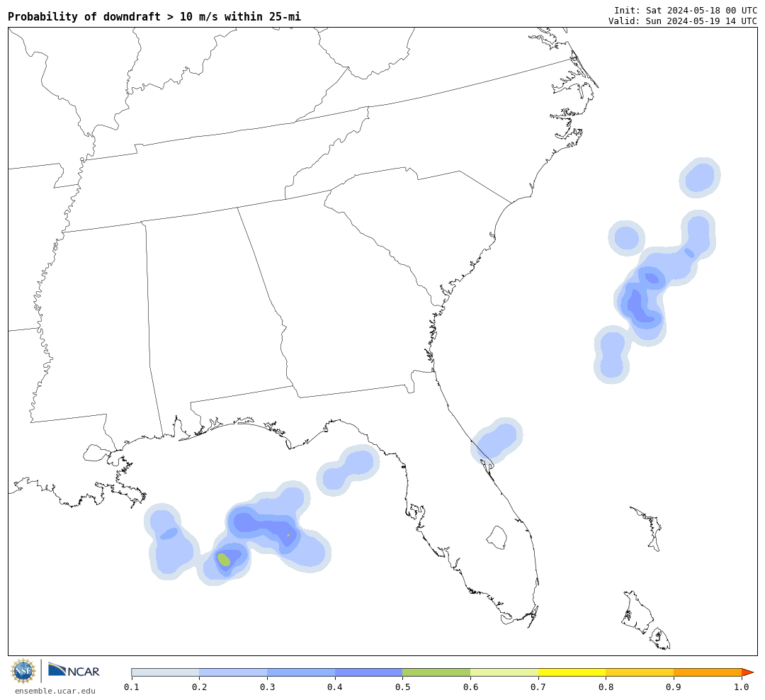
Task: Click the green probability spot in the Gulf
Action: (x=223, y=560)
